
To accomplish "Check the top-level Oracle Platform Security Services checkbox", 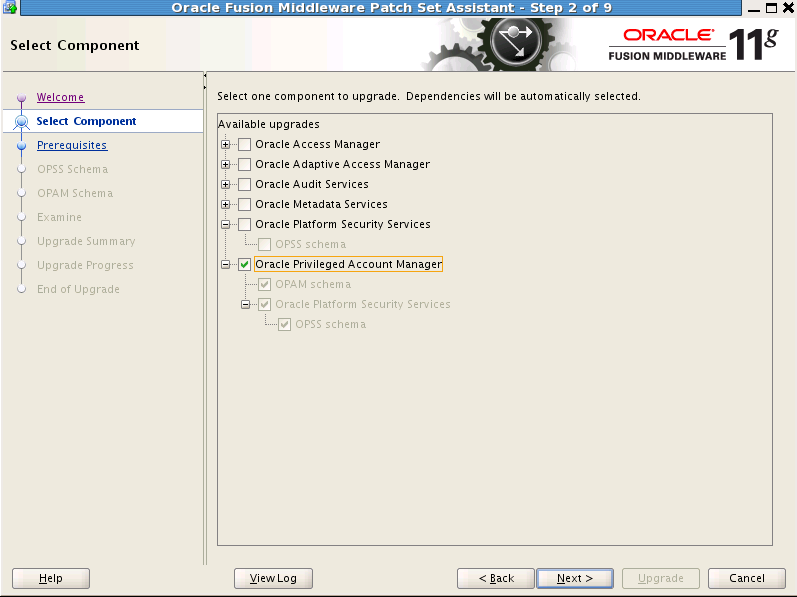I will click(x=244, y=224).
